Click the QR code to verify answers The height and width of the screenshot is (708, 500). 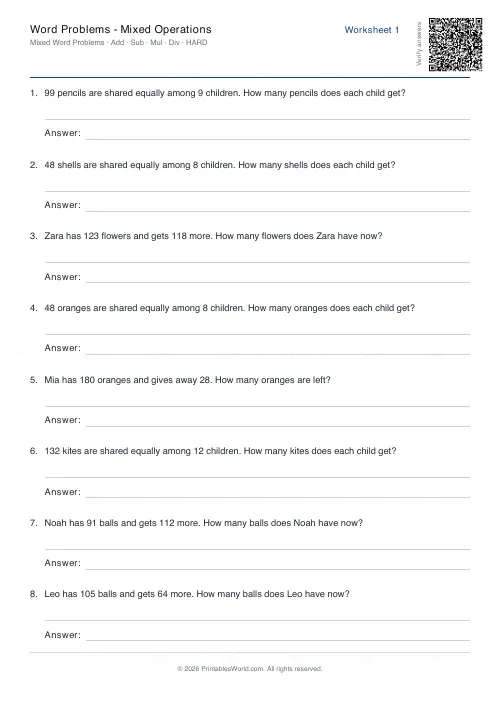[455, 44]
